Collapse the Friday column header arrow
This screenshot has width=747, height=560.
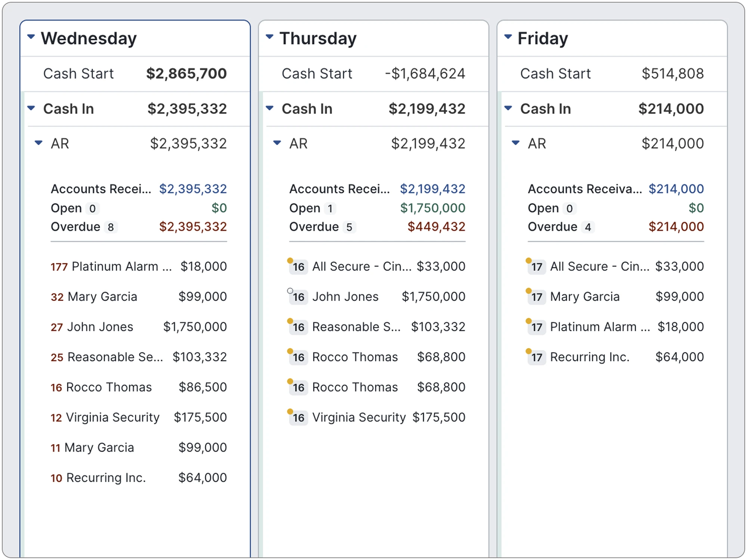[x=508, y=37]
